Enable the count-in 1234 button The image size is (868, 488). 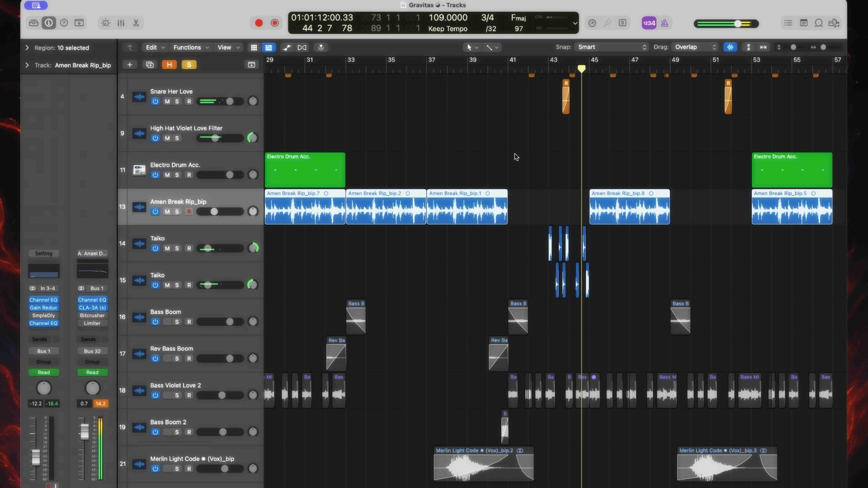(x=649, y=23)
